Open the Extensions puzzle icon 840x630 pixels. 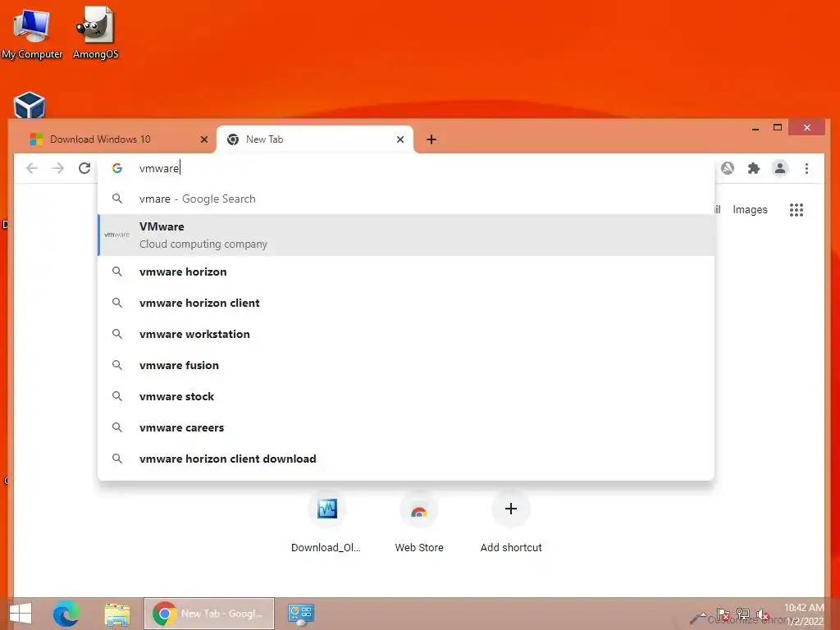(754, 168)
